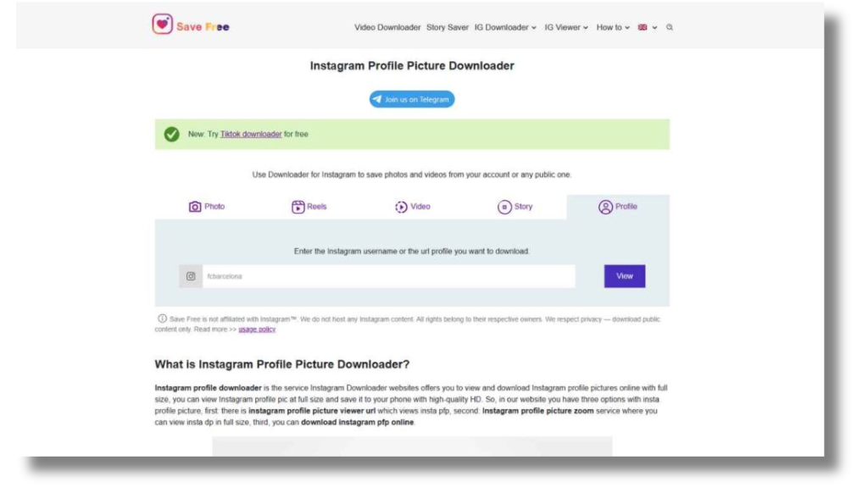Click the Save Free heart logo icon
This screenshot has height=488, width=868.
click(x=162, y=25)
